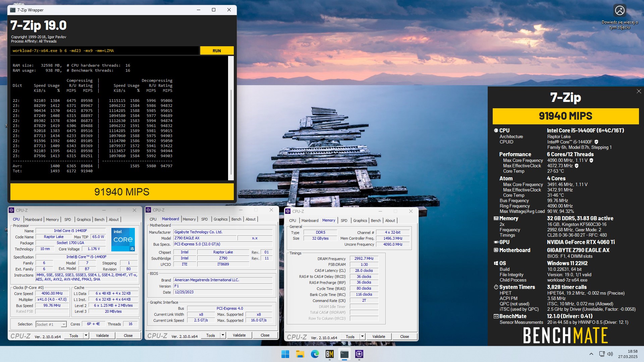Click the 7-Zip command line input field
Screen dimensions: 644x362
105,51
